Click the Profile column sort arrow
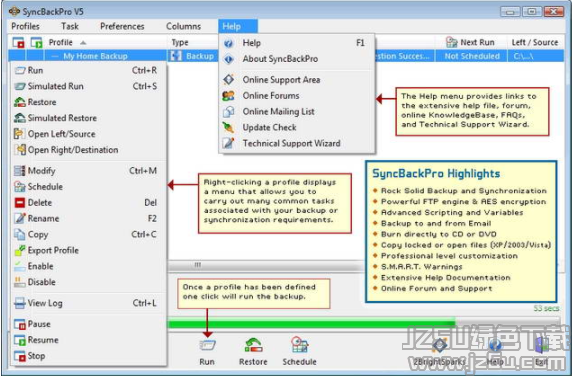Screen dimensions: 572x376 (x=83, y=43)
